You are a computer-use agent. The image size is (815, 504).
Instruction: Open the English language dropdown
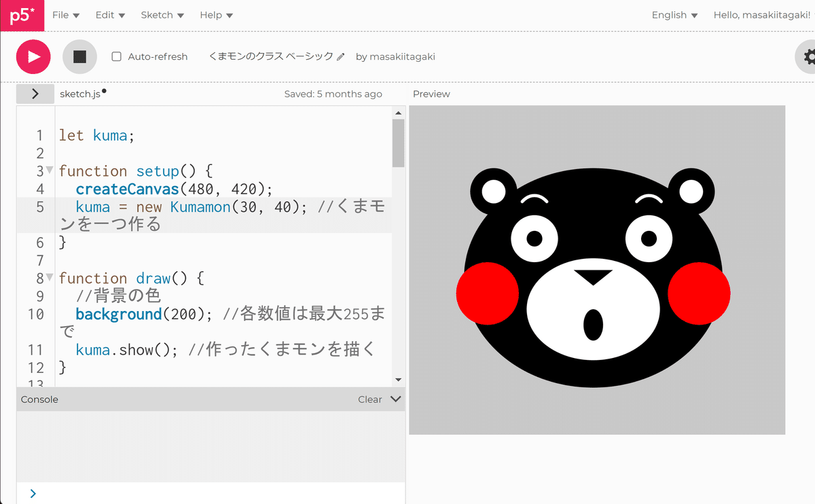pyautogui.click(x=674, y=15)
